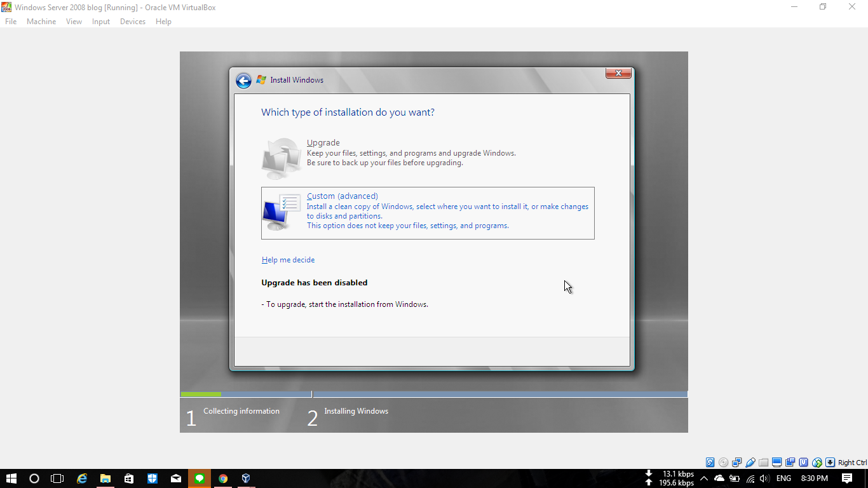Open the Microsoft Store taskbar icon
Viewport: 868px width, 488px height.
click(x=129, y=478)
